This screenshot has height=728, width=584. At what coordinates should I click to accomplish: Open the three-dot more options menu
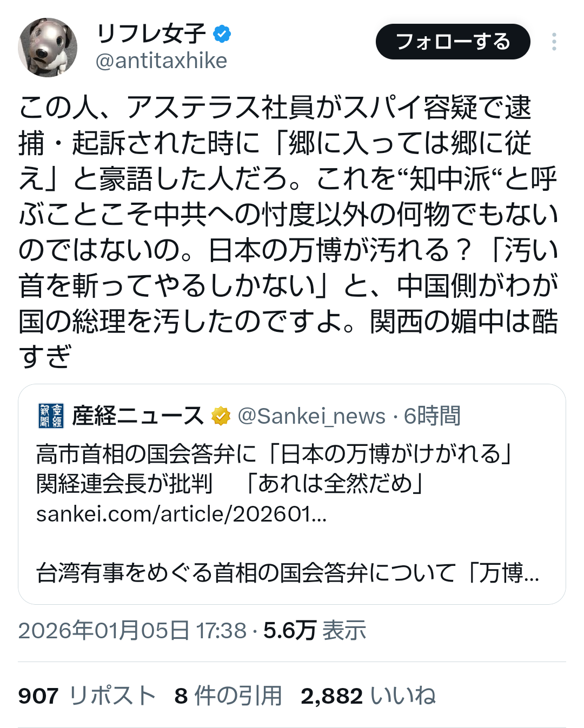pos(554,42)
